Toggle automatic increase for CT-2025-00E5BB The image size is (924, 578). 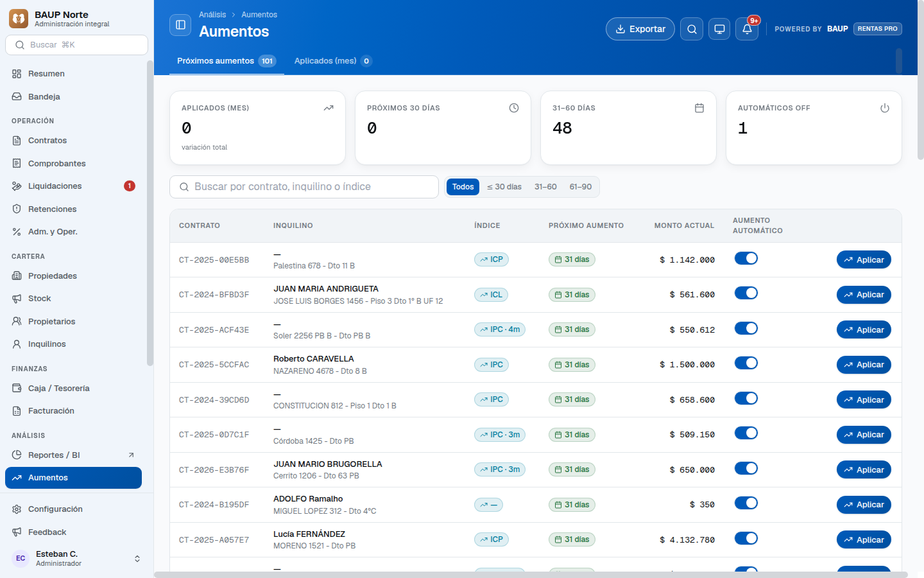pos(746,258)
